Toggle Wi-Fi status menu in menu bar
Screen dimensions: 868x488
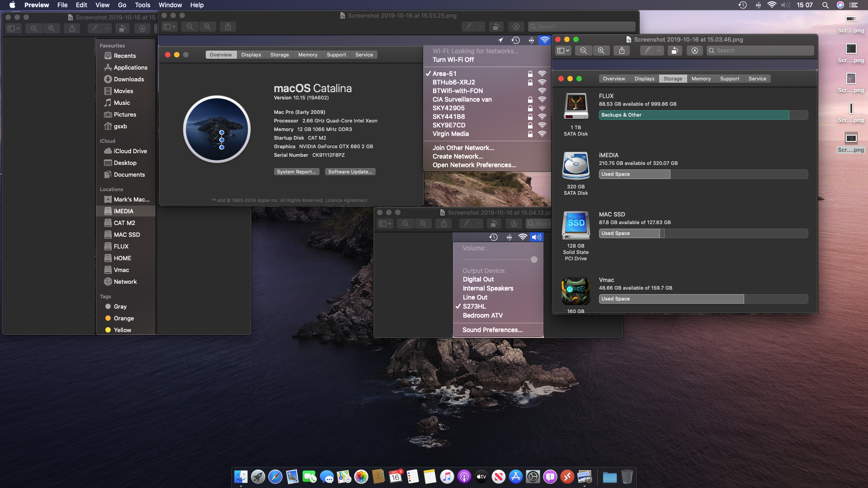[772, 5]
